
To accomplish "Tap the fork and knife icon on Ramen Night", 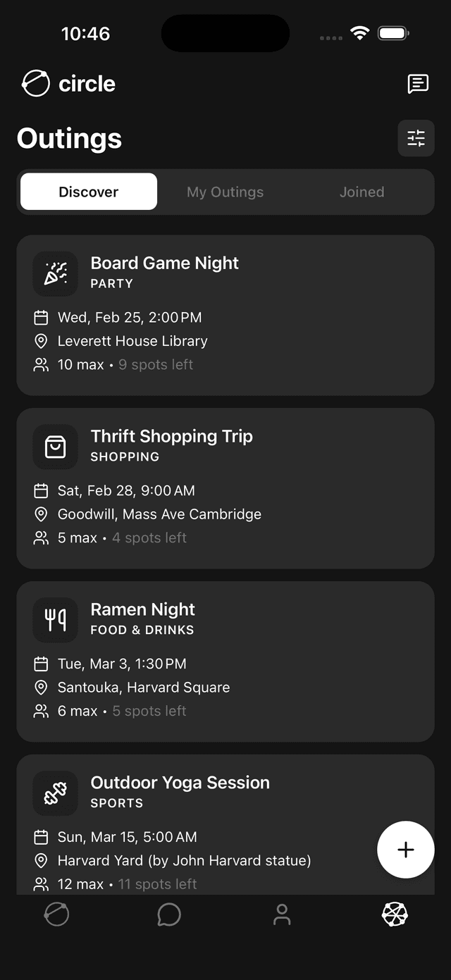I will (55, 620).
